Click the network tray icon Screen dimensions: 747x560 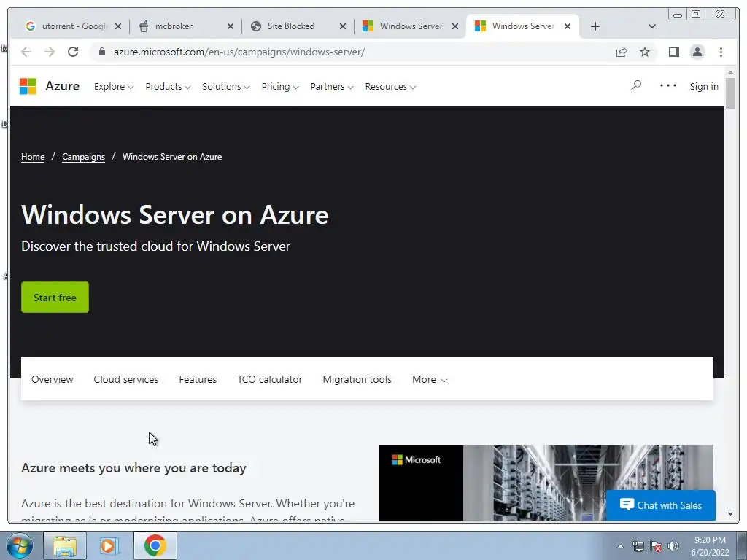point(638,546)
